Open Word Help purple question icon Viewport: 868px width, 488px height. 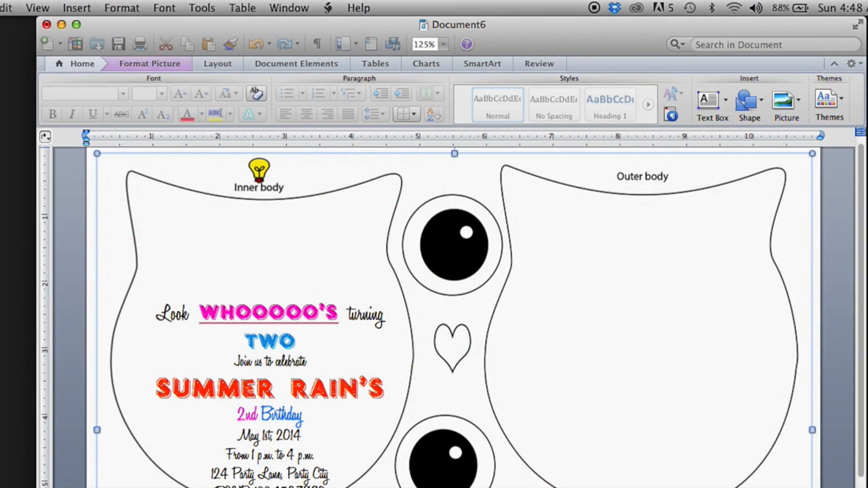(x=467, y=44)
